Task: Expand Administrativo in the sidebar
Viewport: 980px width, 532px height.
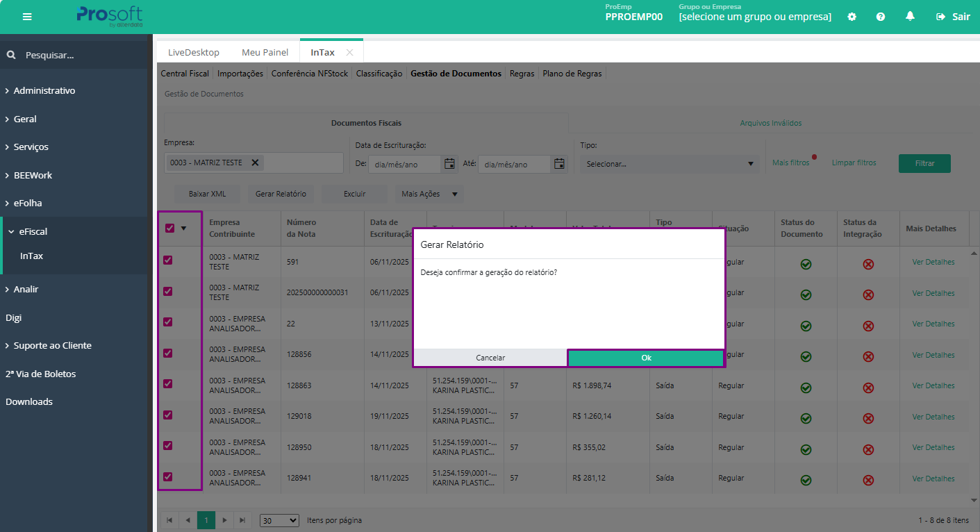Action: point(44,90)
